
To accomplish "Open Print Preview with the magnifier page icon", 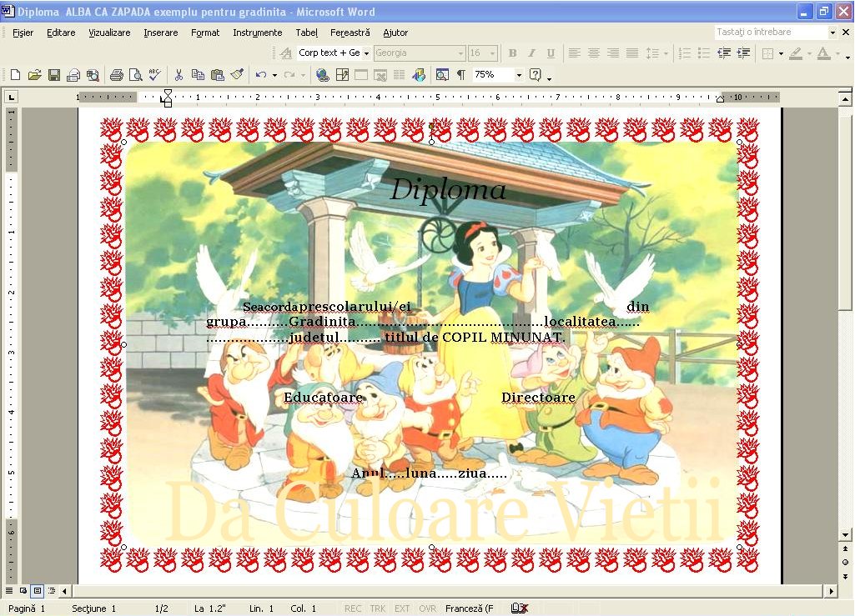I will point(135,75).
